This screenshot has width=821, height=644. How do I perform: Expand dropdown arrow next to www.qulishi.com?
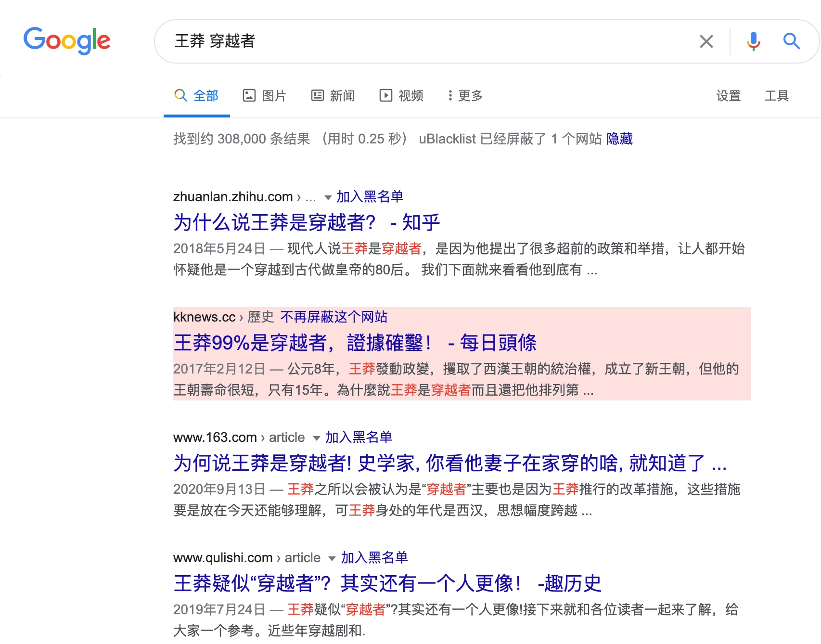(332, 558)
